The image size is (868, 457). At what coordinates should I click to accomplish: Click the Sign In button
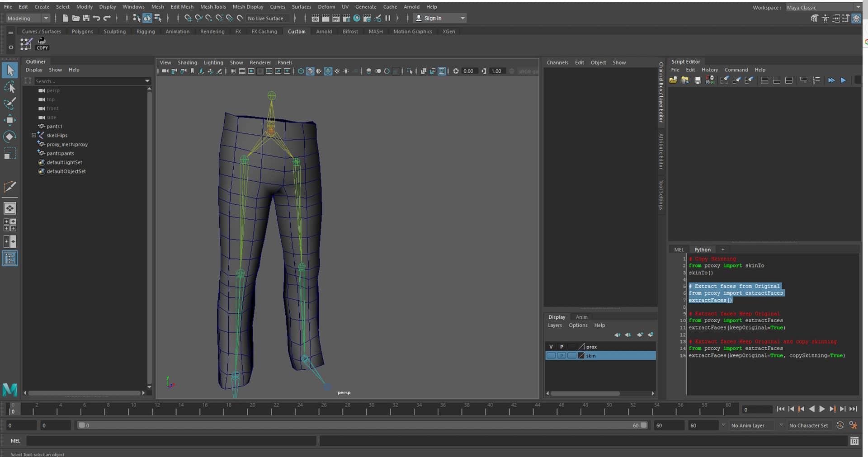point(434,18)
